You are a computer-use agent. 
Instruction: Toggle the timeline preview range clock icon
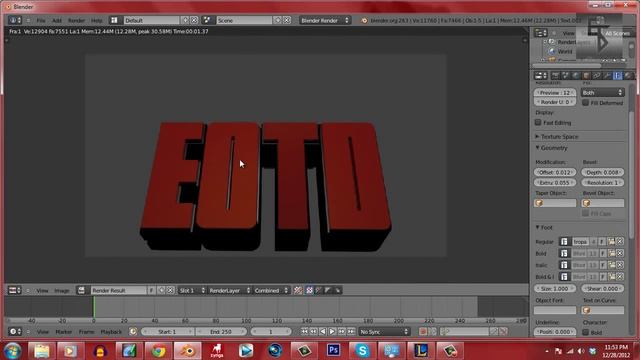click(x=133, y=331)
